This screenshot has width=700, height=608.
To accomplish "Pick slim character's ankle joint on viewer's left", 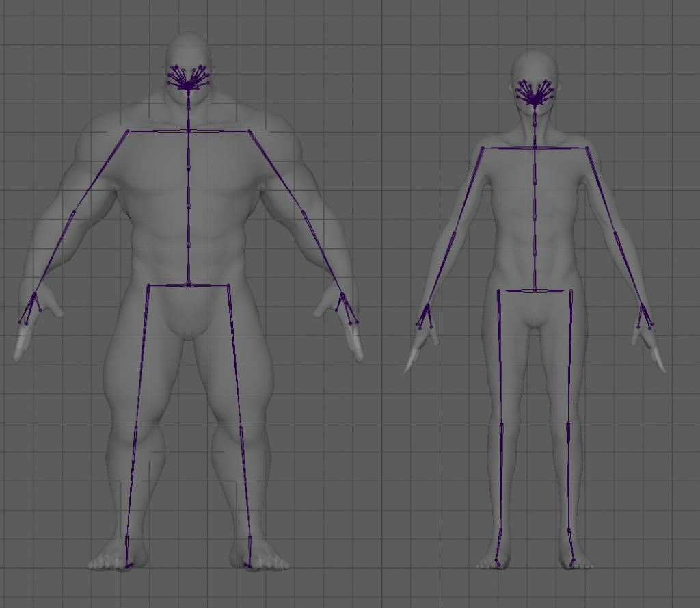I will click(x=500, y=530).
